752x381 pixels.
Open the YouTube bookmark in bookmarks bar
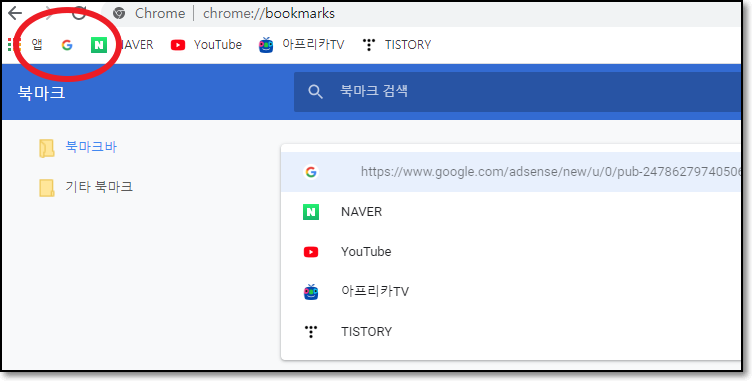tap(206, 45)
